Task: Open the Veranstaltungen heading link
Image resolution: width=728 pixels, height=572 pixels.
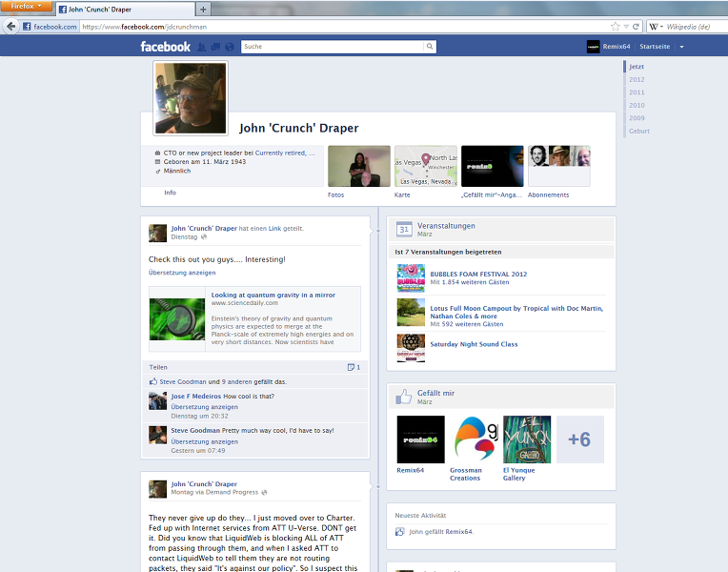Action: pos(446,226)
